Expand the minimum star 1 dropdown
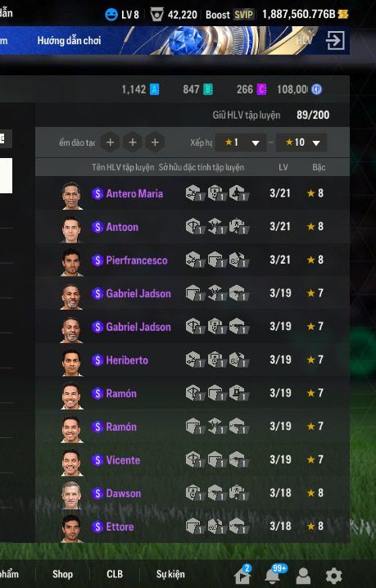The image size is (376, 588). coord(241,142)
